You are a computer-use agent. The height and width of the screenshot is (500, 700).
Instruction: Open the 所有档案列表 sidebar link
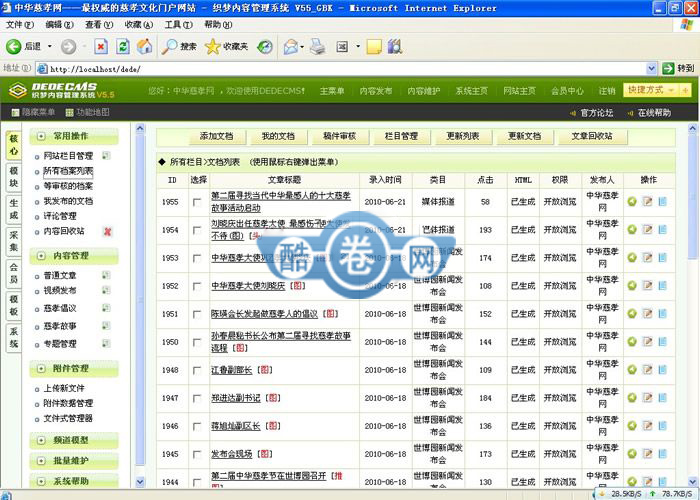tap(68, 171)
